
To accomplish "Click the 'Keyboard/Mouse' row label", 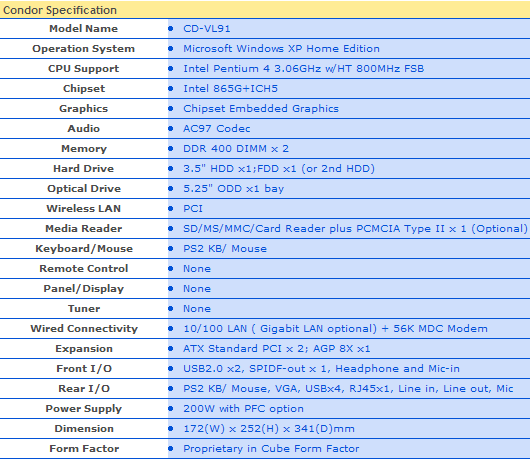I will (x=84, y=248).
